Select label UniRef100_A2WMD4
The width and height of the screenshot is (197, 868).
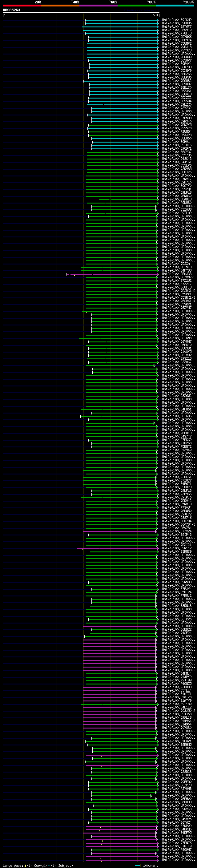click(176, 132)
